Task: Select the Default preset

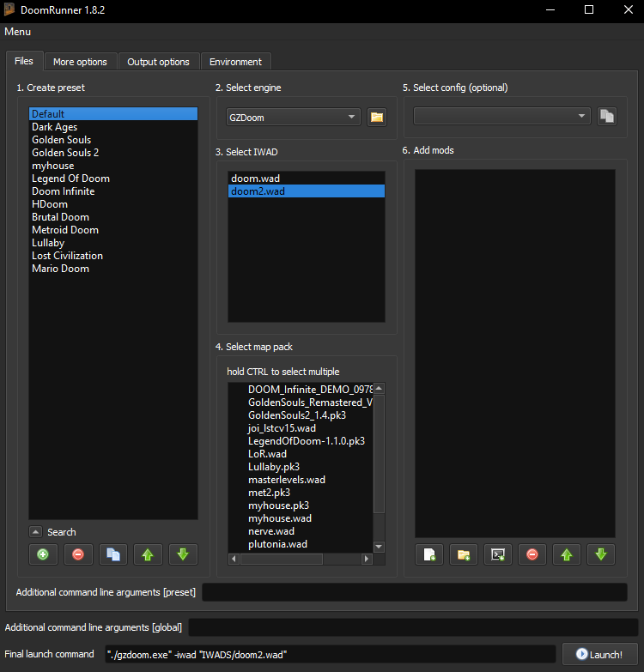Action: click(x=113, y=113)
